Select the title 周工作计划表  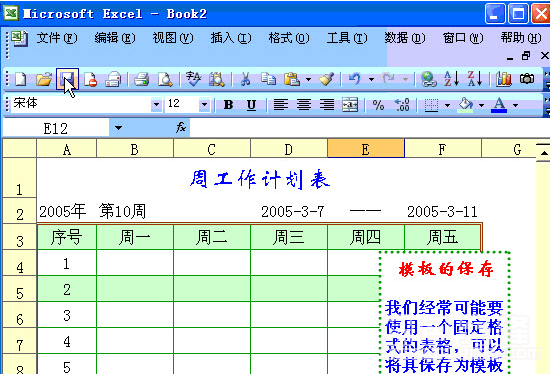pyautogui.click(x=260, y=180)
